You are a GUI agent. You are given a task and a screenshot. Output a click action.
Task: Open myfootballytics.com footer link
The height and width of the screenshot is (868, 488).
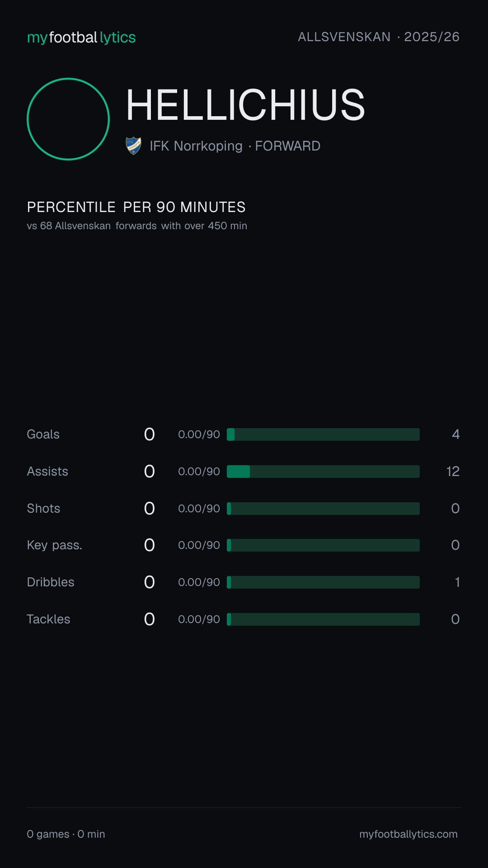(408, 834)
